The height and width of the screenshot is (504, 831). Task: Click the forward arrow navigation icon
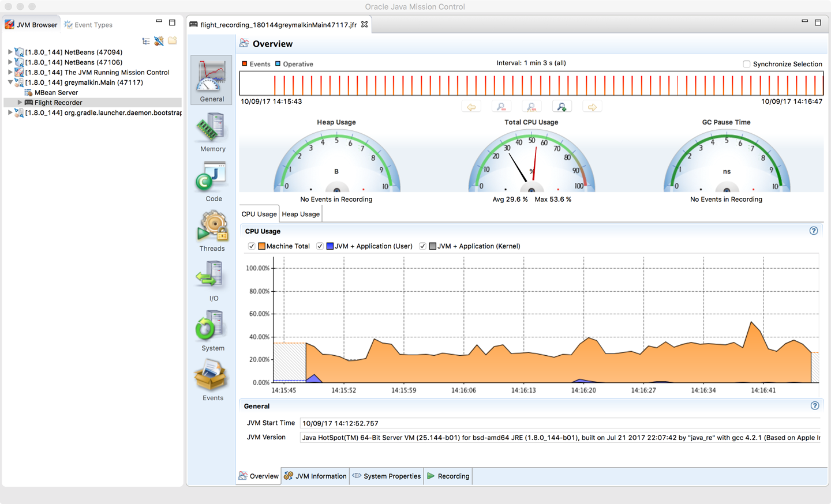pyautogui.click(x=592, y=107)
